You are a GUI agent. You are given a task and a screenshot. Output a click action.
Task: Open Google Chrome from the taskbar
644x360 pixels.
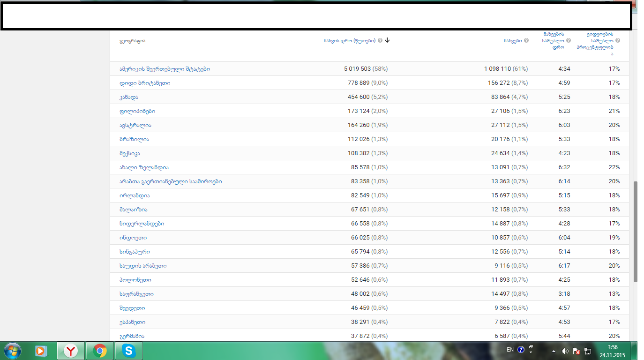coord(100,351)
